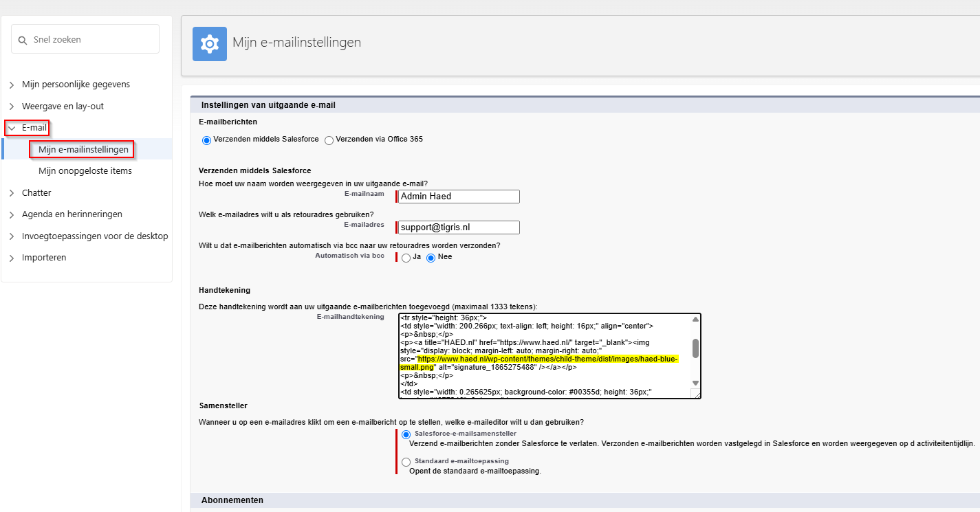Open Weergave en lay-out menu item
980x512 pixels.
point(63,107)
